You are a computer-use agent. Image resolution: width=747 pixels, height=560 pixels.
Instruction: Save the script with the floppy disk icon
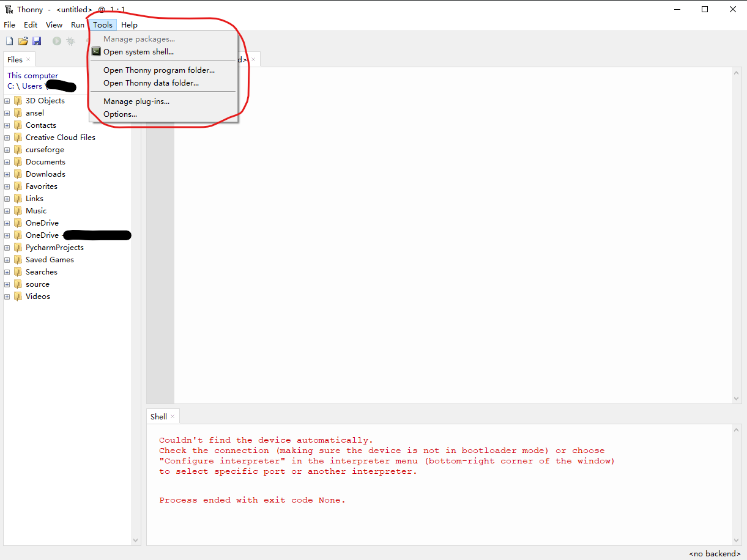click(x=37, y=40)
